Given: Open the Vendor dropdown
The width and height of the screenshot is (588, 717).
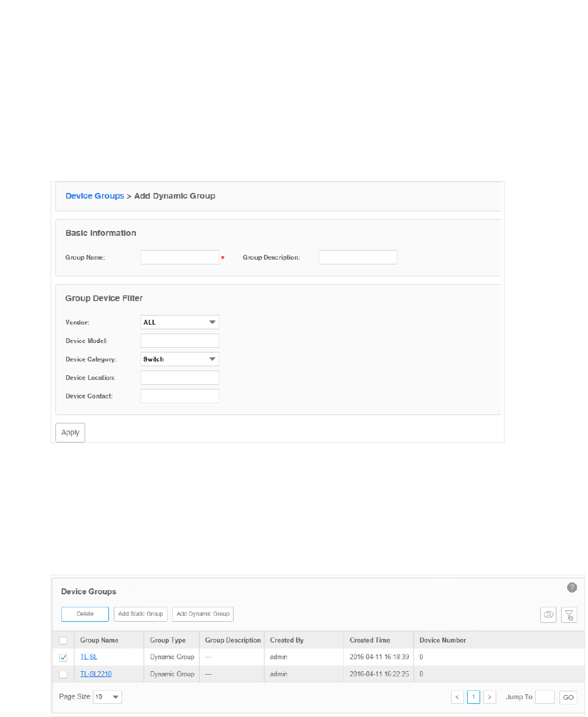Looking at the screenshot, I should (180, 322).
